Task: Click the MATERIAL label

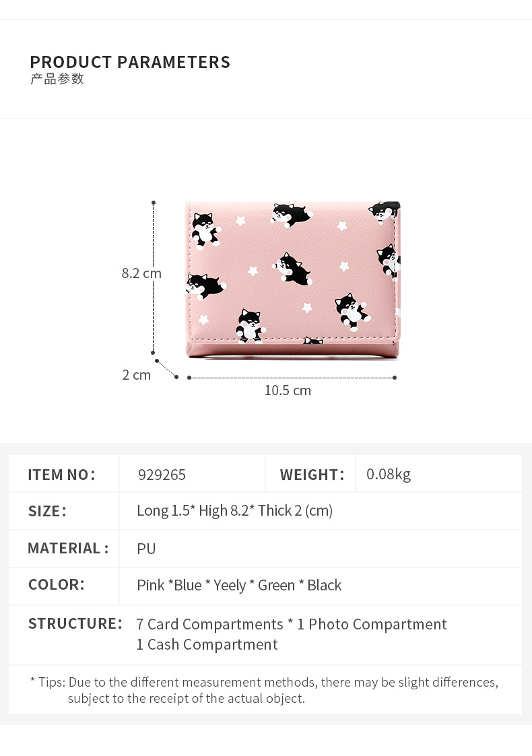Action: [x=67, y=548]
